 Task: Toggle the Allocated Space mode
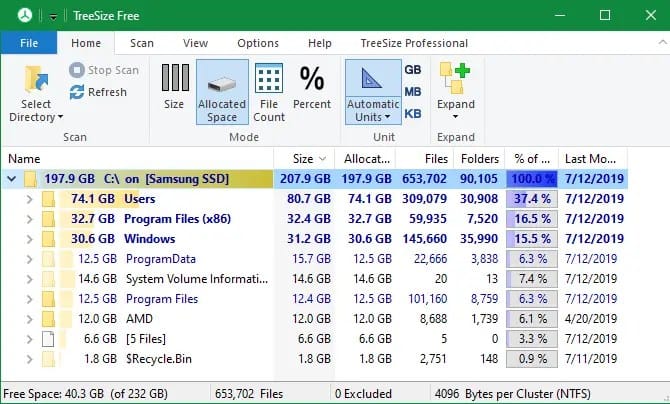coord(222,90)
